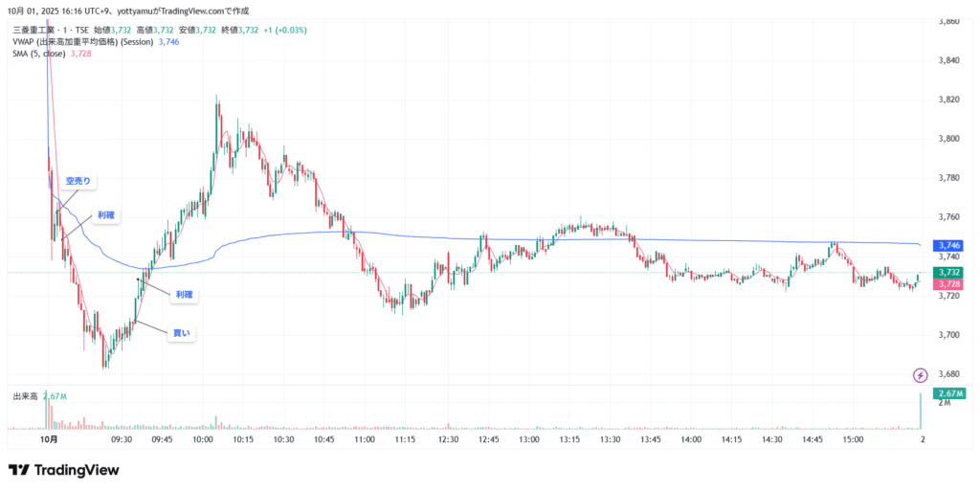
Task: Click the 10月 date label on time axis
Action: pyautogui.click(x=50, y=439)
